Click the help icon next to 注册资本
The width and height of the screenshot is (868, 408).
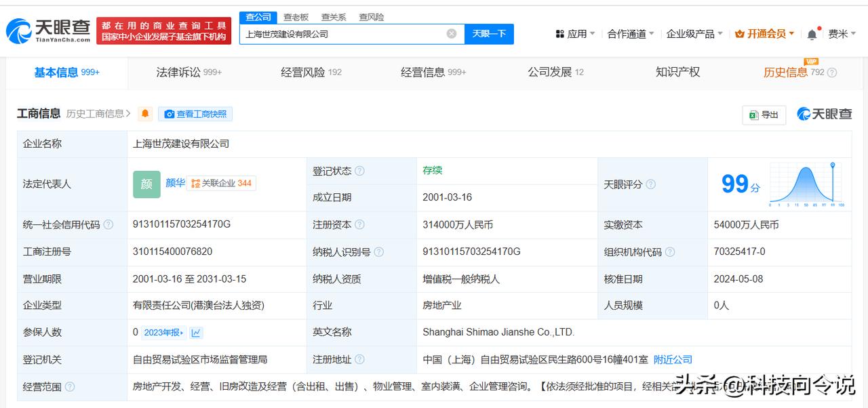pyautogui.click(x=359, y=224)
